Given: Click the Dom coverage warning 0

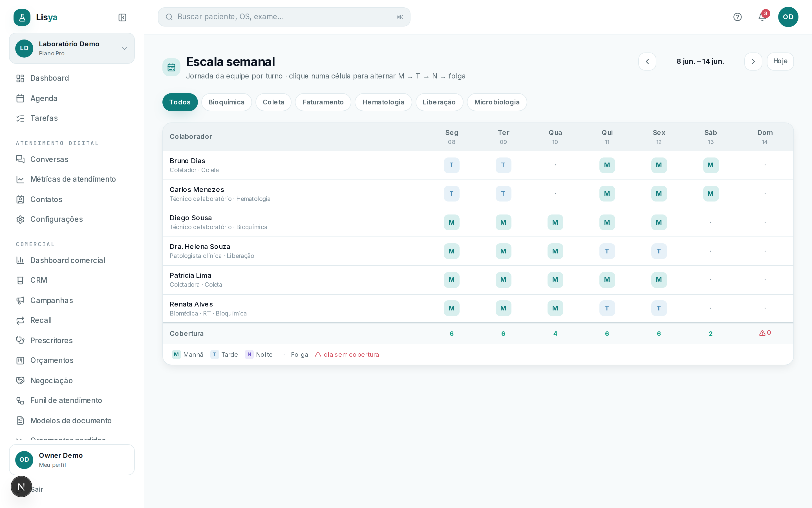Looking at the screenshot, I should (x=765, y=333).
